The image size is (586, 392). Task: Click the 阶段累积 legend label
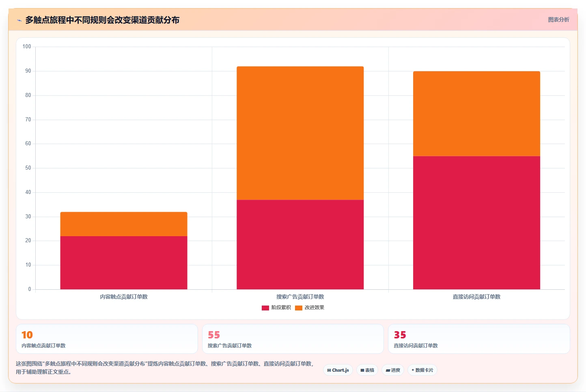(x=281, y=308)
